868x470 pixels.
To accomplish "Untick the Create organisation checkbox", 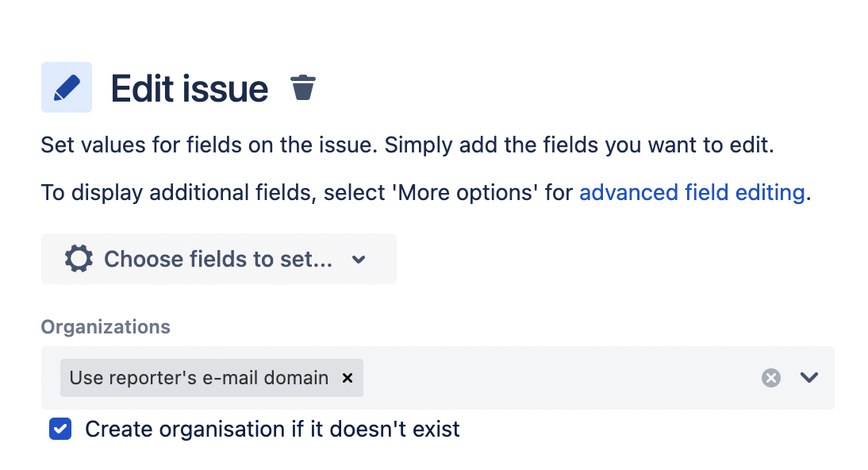I will pyautogui.click(x=60, y=429).
